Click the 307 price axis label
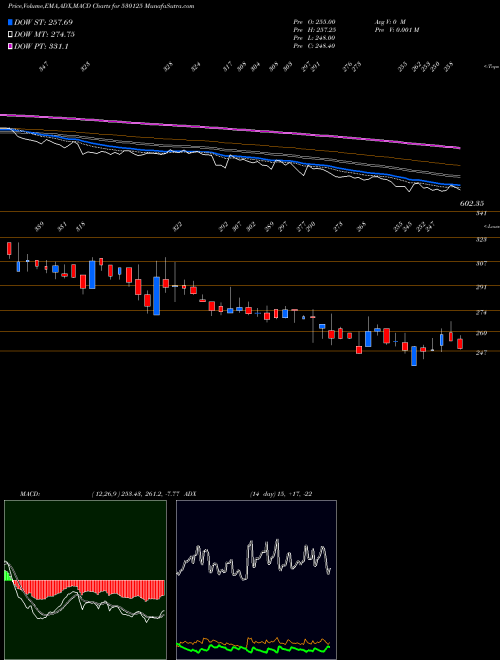 pyautogui.click(x=481, y=263)
